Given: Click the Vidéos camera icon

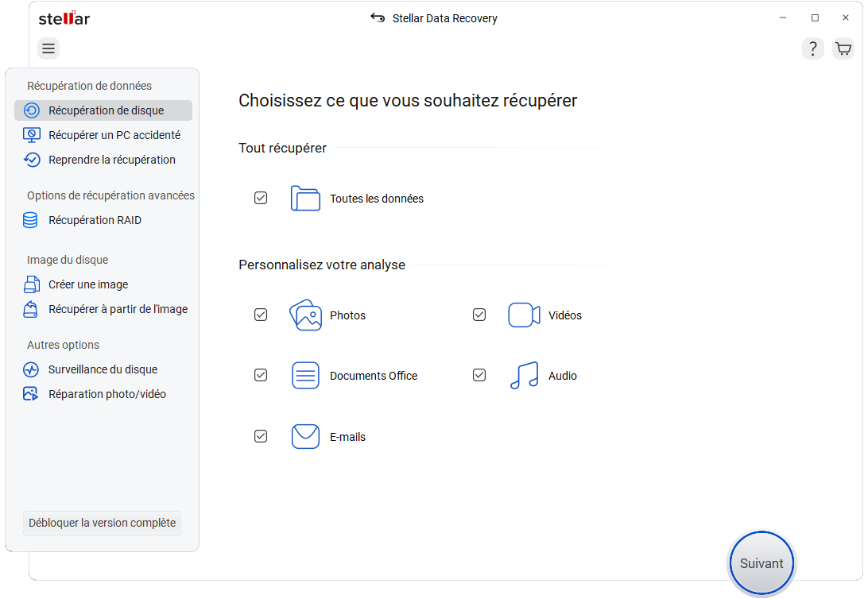Looking at the screenshot, I should (525, 315).
